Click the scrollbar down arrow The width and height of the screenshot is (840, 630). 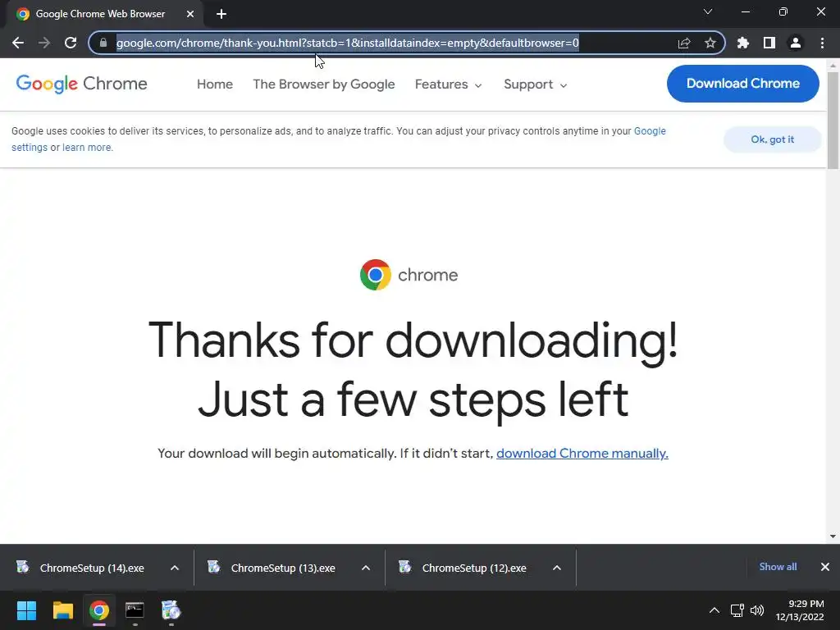(x=833, y=536)
